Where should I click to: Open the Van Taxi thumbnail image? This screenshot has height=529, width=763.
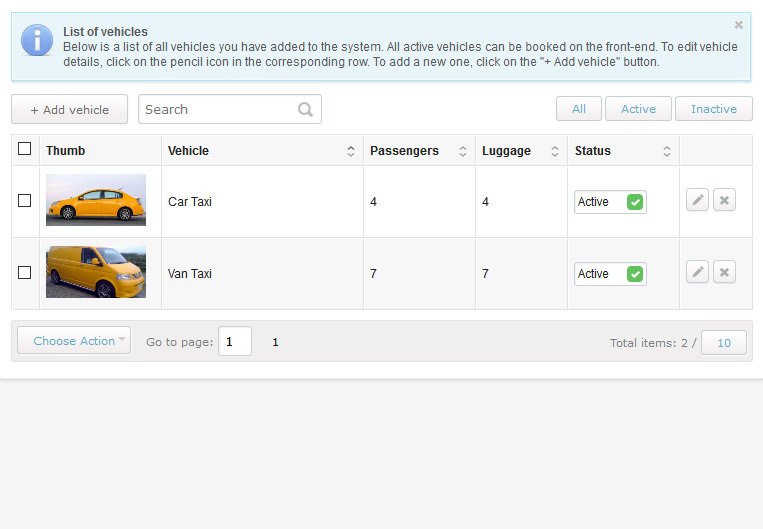click(x=96, y=272)
